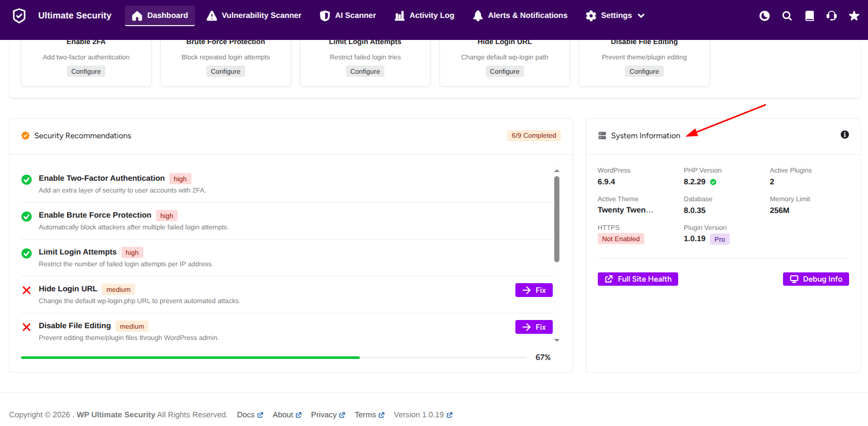Click Fix for Hide Login URL
This screenshot has height=426, width=868.
point(534,290)
